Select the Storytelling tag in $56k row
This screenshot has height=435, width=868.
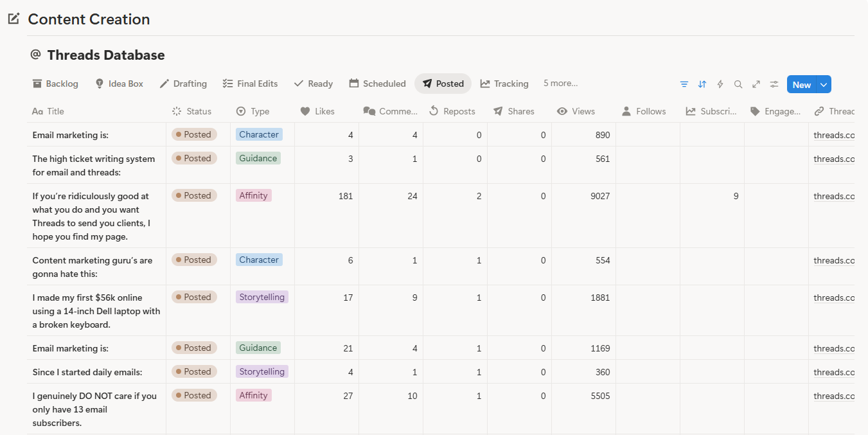tap(262, 297)
